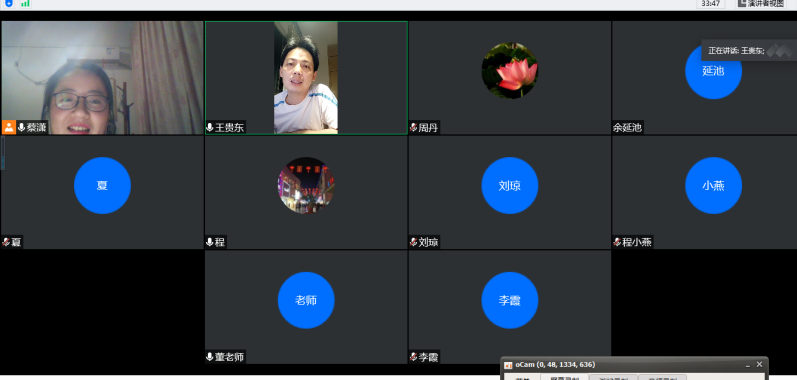797x380 pixels.
Task: Click the street night avatar of 程
Action: point(306,185)
